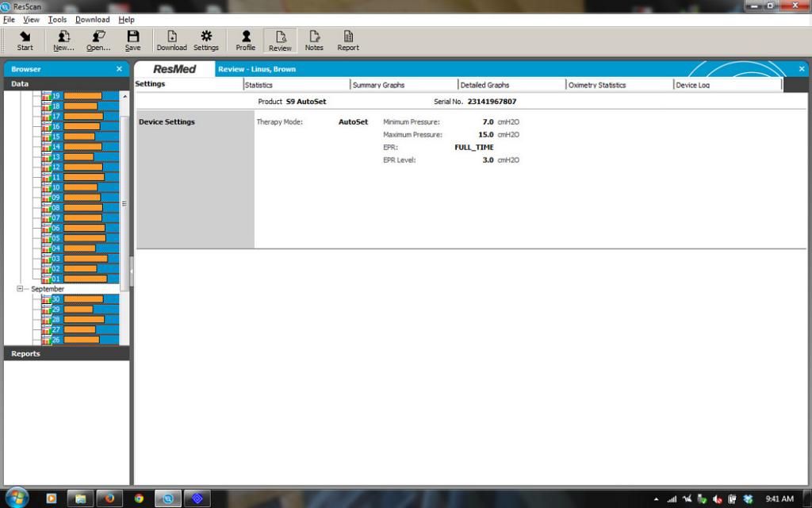Switch to the Oximetry Statistics tab

pyautogui.click(x=620, y=84)
